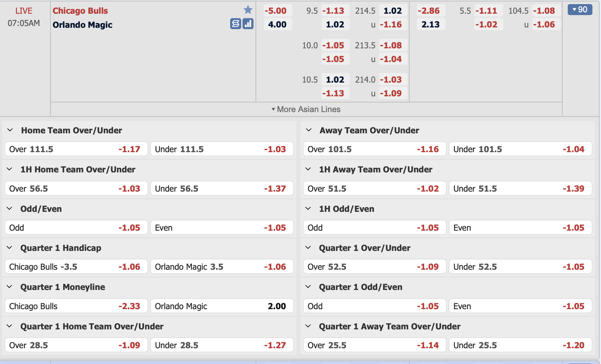Expand the 90 more markets dropdown
This screenshot has height=364, width=601.
[x=580, y=10]
